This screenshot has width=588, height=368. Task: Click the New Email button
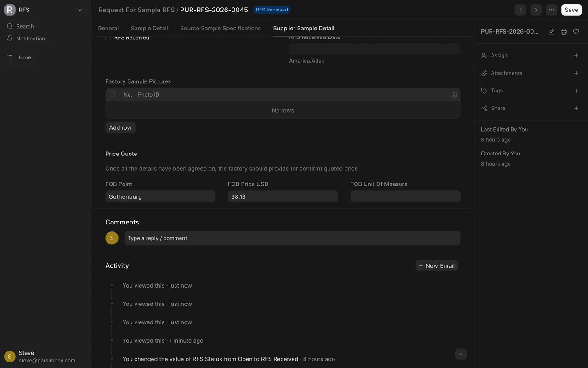coord(436,265)
